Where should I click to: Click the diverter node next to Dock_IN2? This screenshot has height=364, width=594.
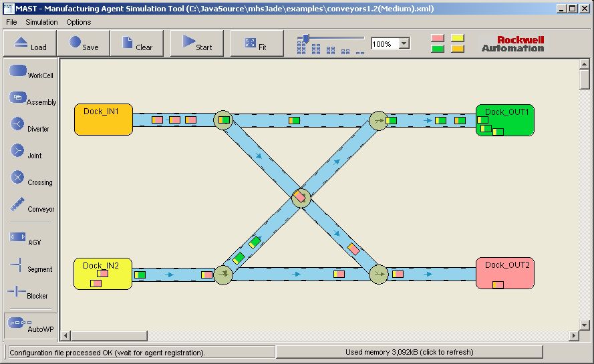tap(223, 275)
